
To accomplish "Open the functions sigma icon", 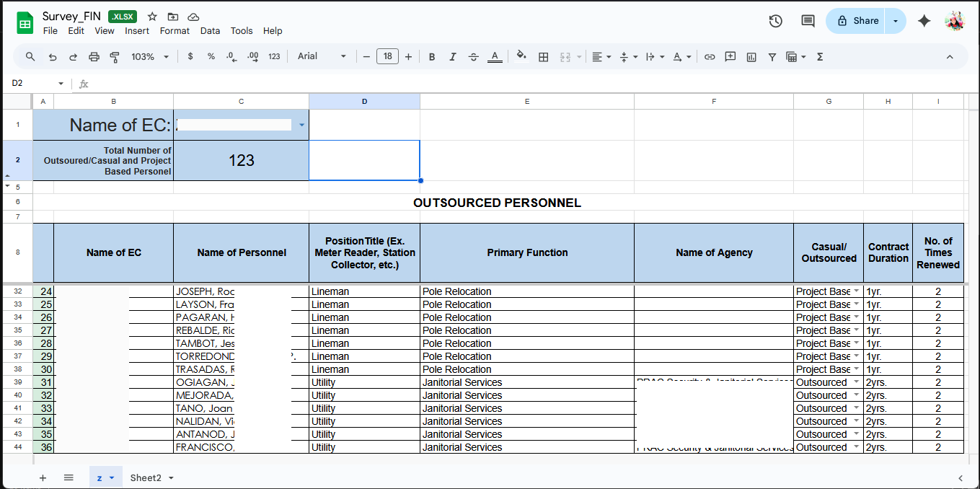I will (820, 57).
